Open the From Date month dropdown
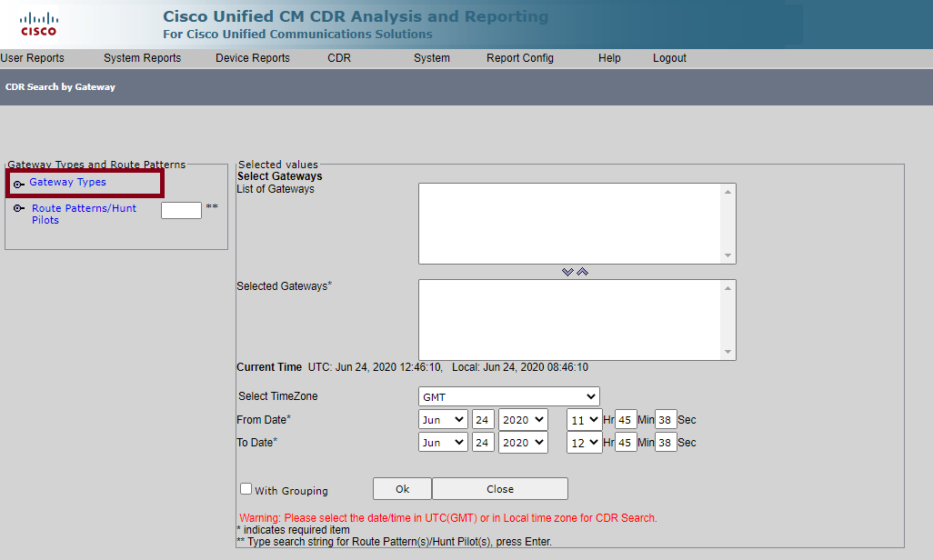 click(443, 419)
